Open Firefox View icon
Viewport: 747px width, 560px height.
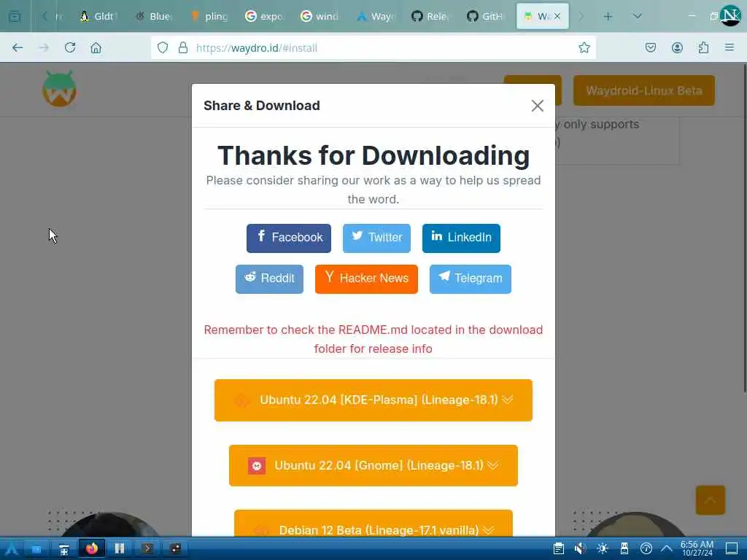click(15, 17)
